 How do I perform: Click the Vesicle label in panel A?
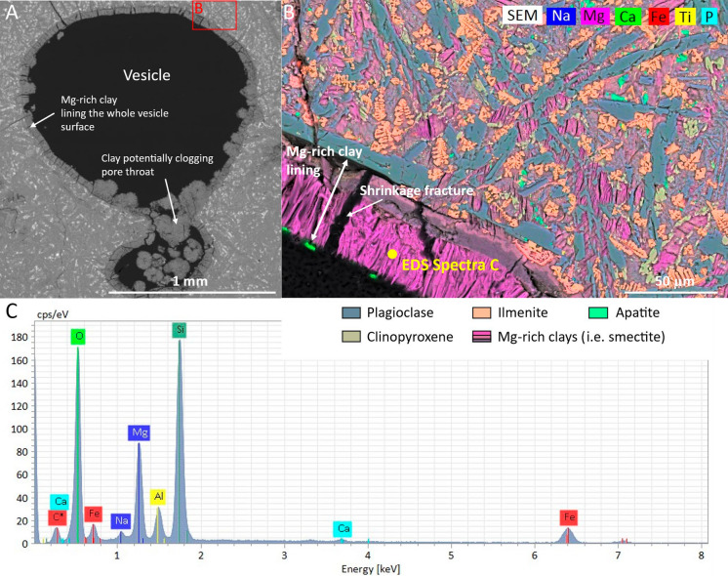click(x=146, y=75)
